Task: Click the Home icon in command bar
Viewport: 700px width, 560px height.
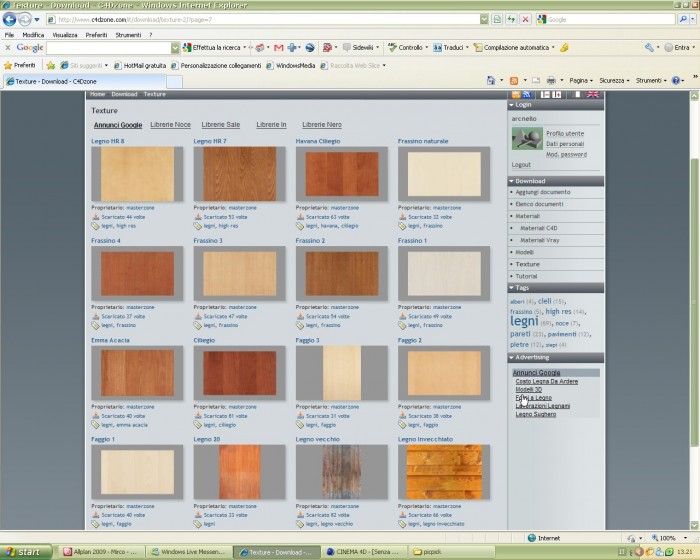Action: pyautogui.click(x=491, y=80)
